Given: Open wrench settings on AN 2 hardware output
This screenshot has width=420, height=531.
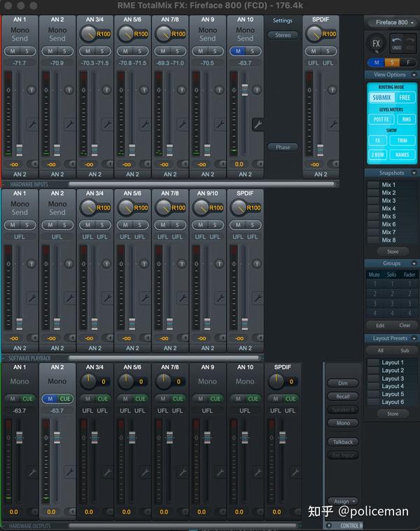Looking at the screenshot, I should 69,471.
